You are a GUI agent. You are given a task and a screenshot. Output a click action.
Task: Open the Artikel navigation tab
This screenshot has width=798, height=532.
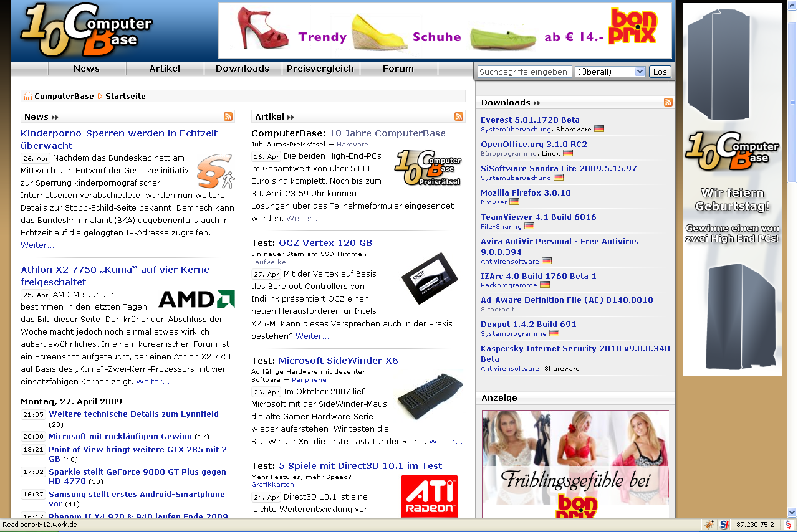[x=165, y=69]
